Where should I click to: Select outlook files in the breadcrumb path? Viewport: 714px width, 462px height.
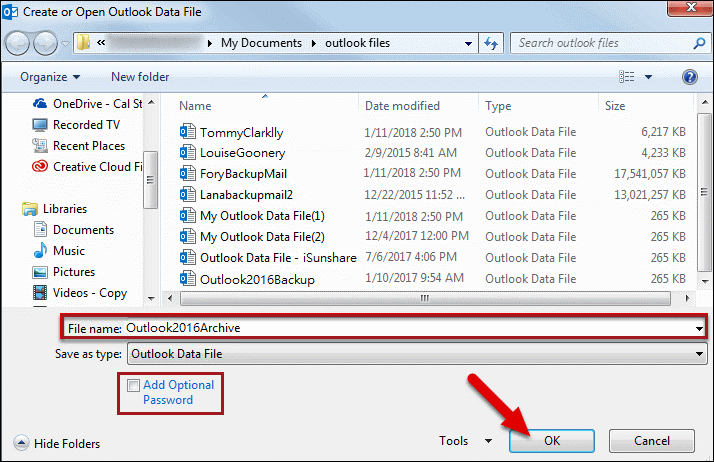[x=357, y=43]
